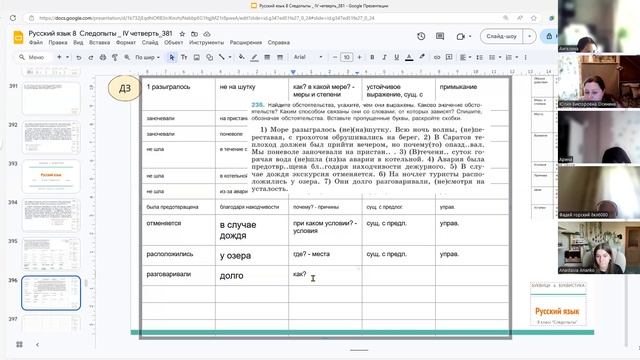Select slide 393 thumbnail
This screenshot has width=640, height=360.
(51, 176)
